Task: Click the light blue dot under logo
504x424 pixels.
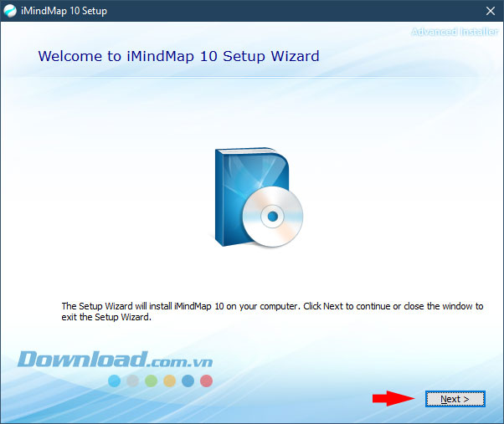Action: tap(115, 381)
